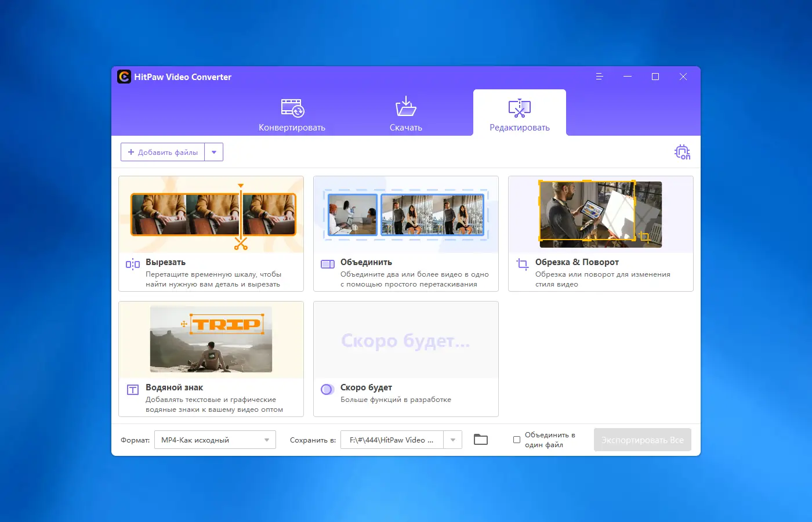
Task: Click the save path field F:\#\444\HitPaw Video
Action: [392, 440]
